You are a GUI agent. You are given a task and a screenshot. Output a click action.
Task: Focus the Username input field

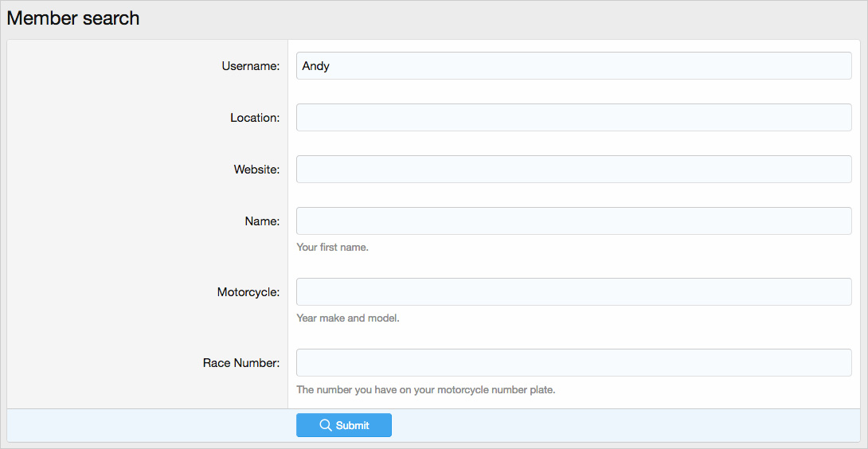pos(573,66)
